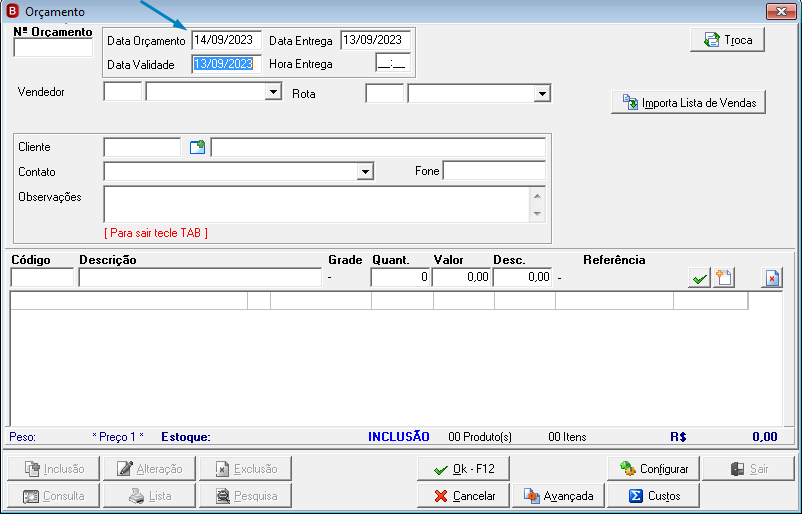802x514 pixels.
Task: Click the '00 Itens' counter text
Action: click(x=567, y=437)
